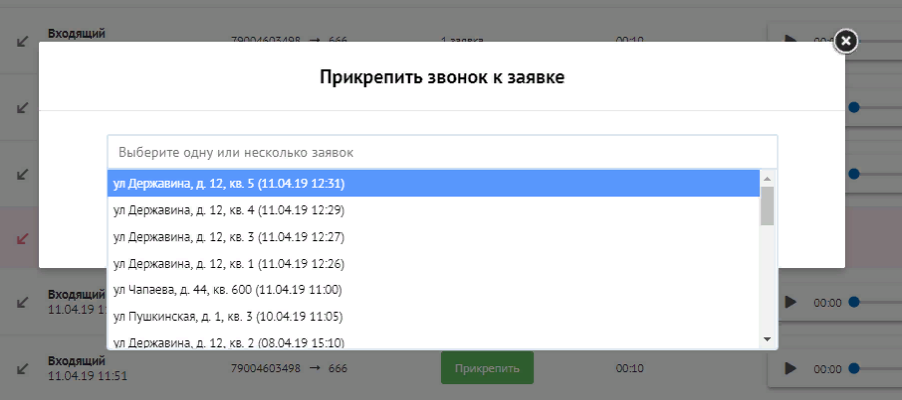Click audio slider handle for 11:51 call
Image resolution: width=902 pixels, height=400 pixels.
tap(853, 368)
